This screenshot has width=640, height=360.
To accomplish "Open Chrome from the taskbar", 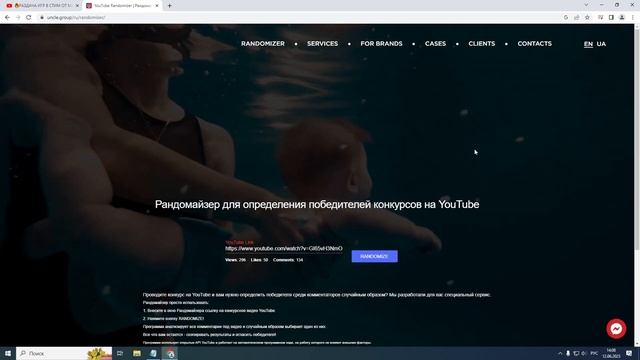I will (170, 353).
